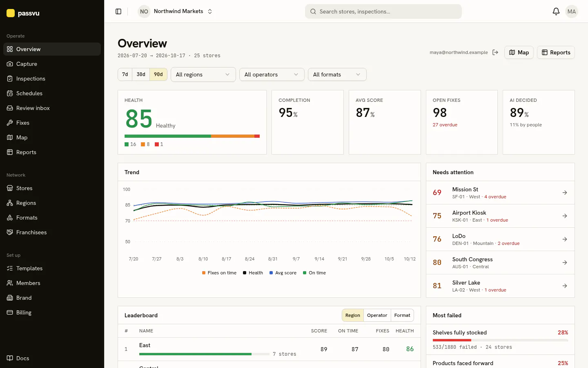This screenshot has height=368, width=588.
Task: Toggle Health legend series
Action: [253, 273]
